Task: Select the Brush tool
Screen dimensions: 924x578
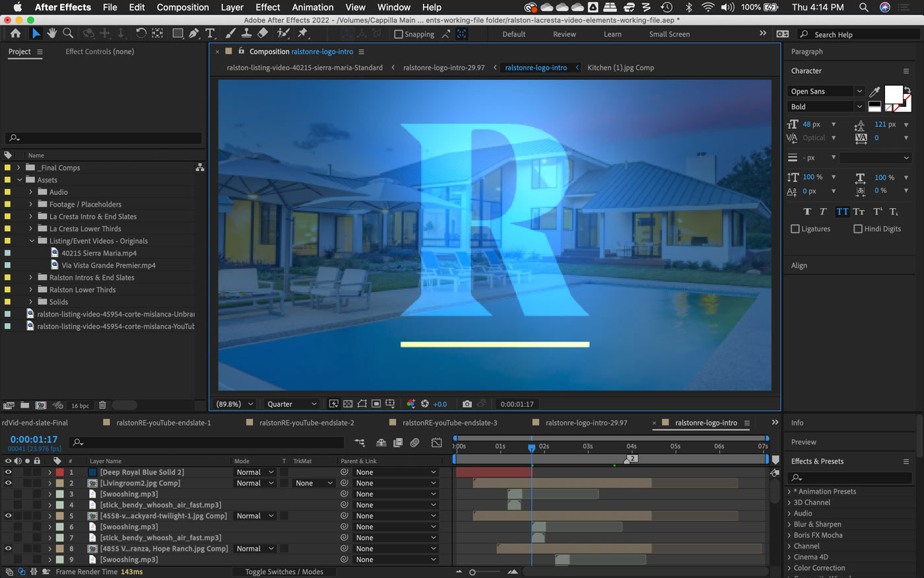Action: coord(230,33)
